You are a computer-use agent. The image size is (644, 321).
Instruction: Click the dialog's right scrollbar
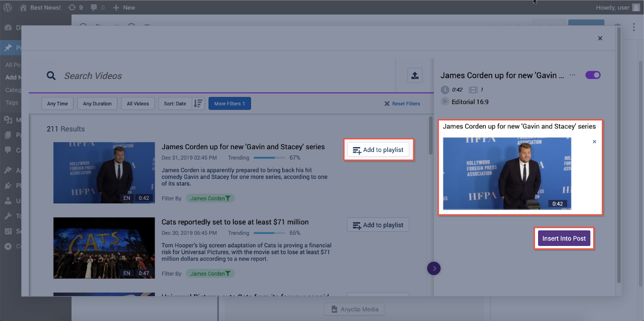(x=619, y=155)
